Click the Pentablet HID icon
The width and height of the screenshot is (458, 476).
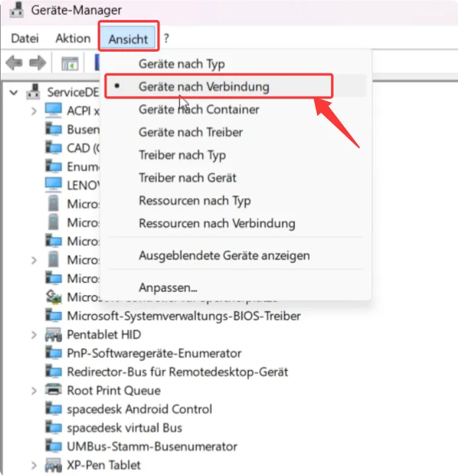[x=54, y=335]
